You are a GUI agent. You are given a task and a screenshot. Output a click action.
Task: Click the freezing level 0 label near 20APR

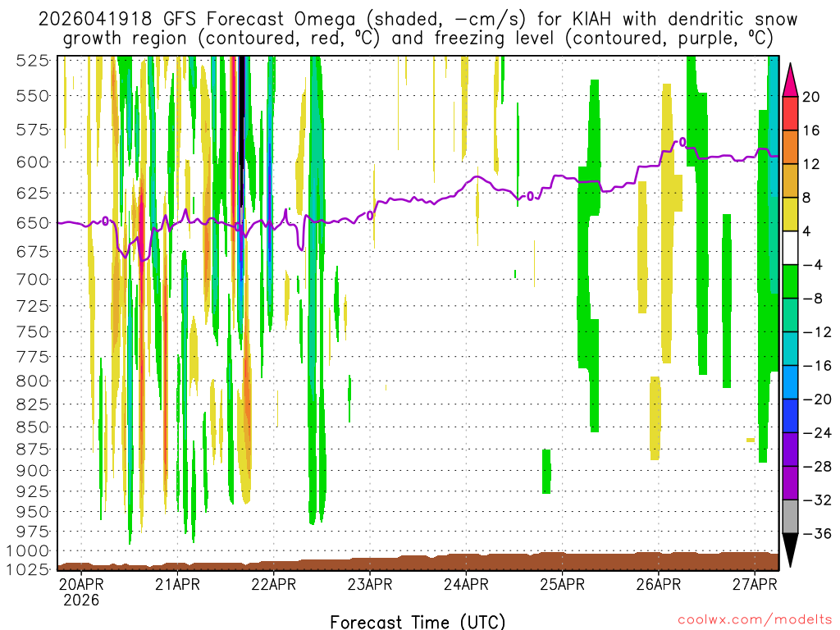point(106,221)
